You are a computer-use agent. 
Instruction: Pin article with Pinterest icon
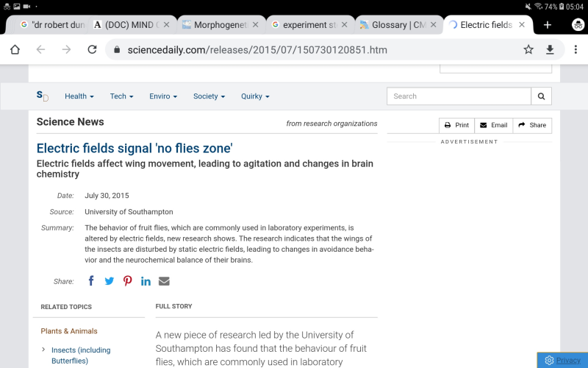click(128, 281)
